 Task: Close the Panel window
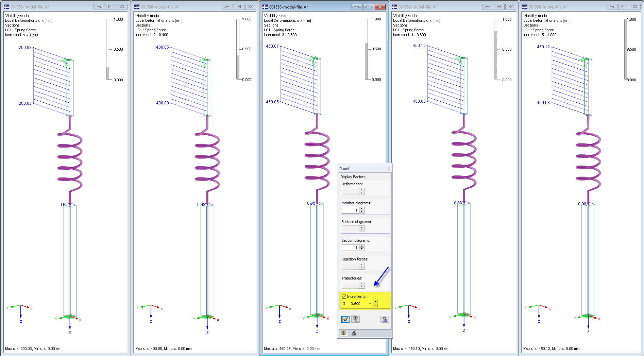click(389, 168)
